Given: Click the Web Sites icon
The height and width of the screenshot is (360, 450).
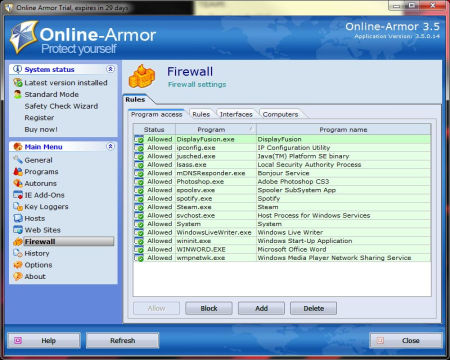Looking at the screenshot, I should click(18, 230).
